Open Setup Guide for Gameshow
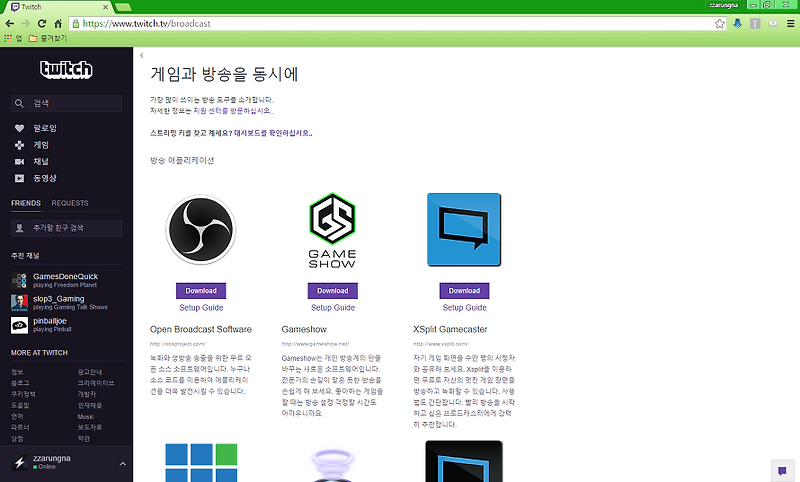Image resolution: width=800 pixels, height=482 pixels. 333,308
